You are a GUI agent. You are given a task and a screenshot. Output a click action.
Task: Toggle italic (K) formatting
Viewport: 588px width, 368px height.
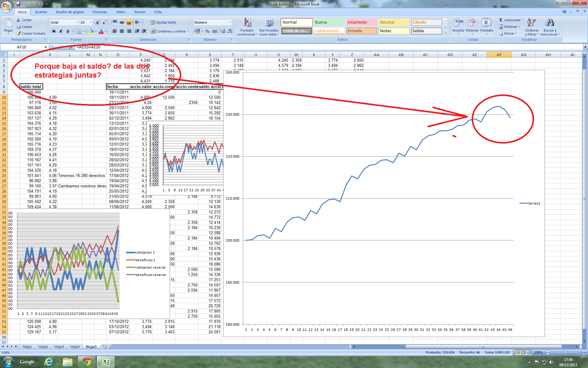coord(61,31)
